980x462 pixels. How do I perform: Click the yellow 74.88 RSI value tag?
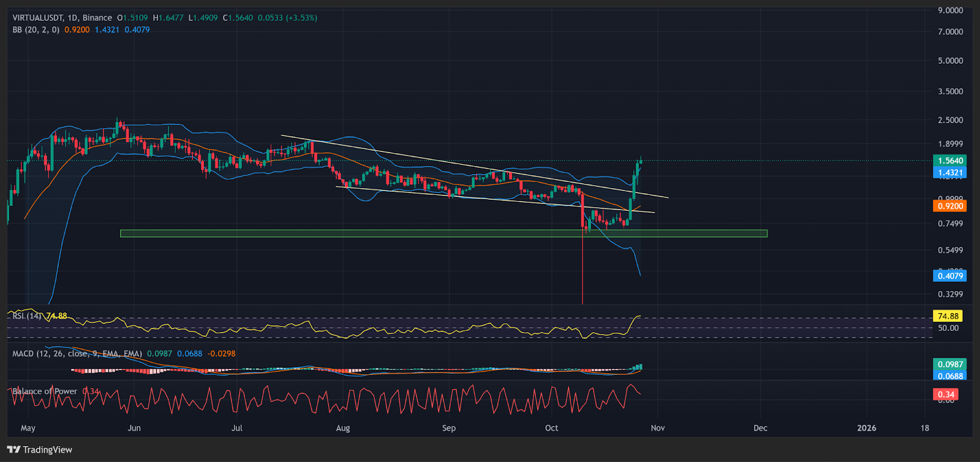click(948, 316)
